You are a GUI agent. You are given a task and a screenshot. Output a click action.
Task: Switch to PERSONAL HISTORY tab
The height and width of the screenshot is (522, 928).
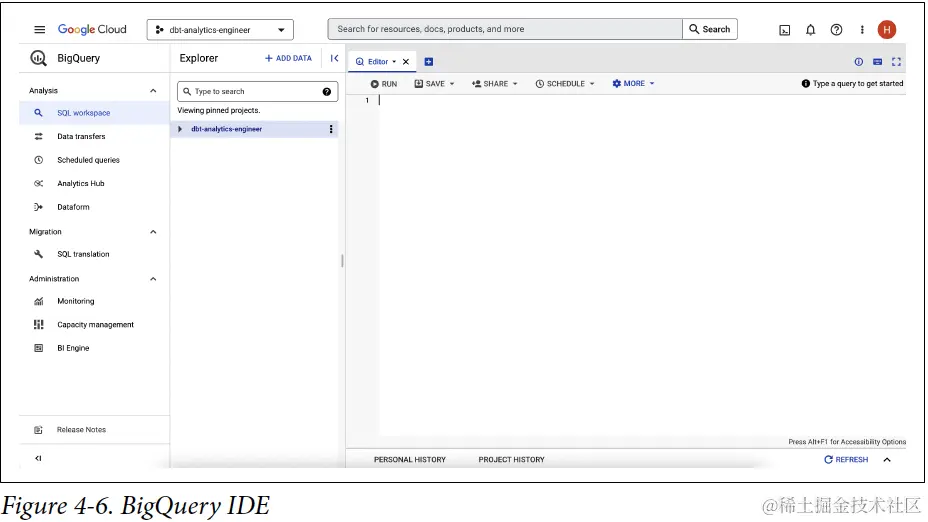pyautogui.click(x=410, y=460)
